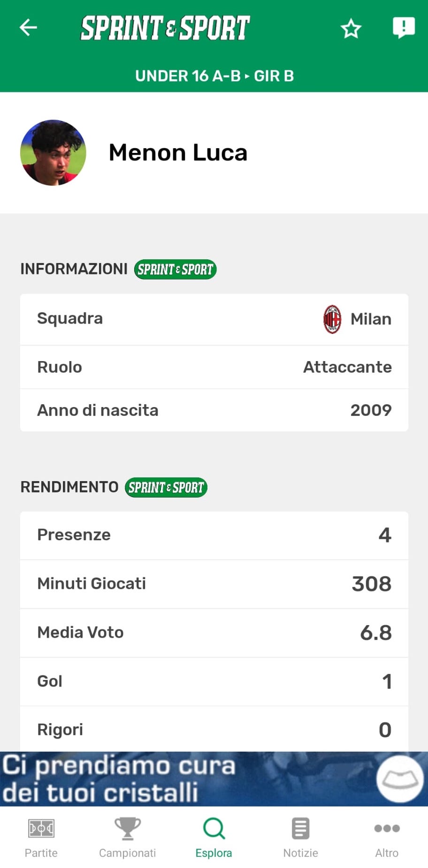Select the Presenze stat row
Viewport: 428px width, 868px height.
point(214,535)
